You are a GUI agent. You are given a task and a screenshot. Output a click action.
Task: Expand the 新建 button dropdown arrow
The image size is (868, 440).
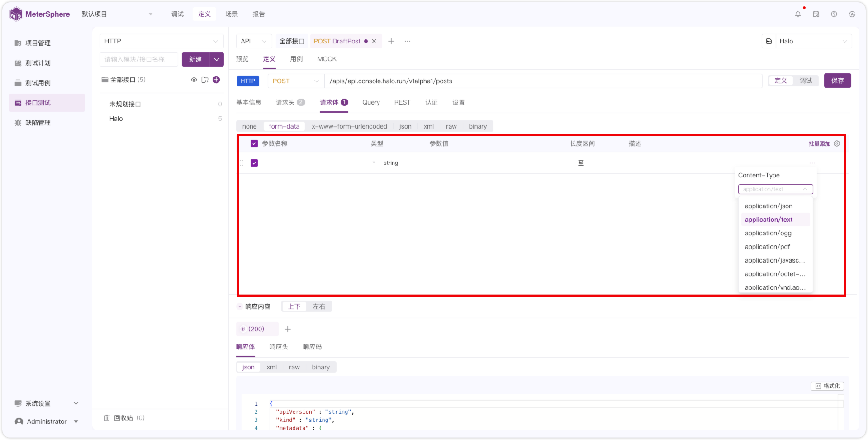(217, 59)
